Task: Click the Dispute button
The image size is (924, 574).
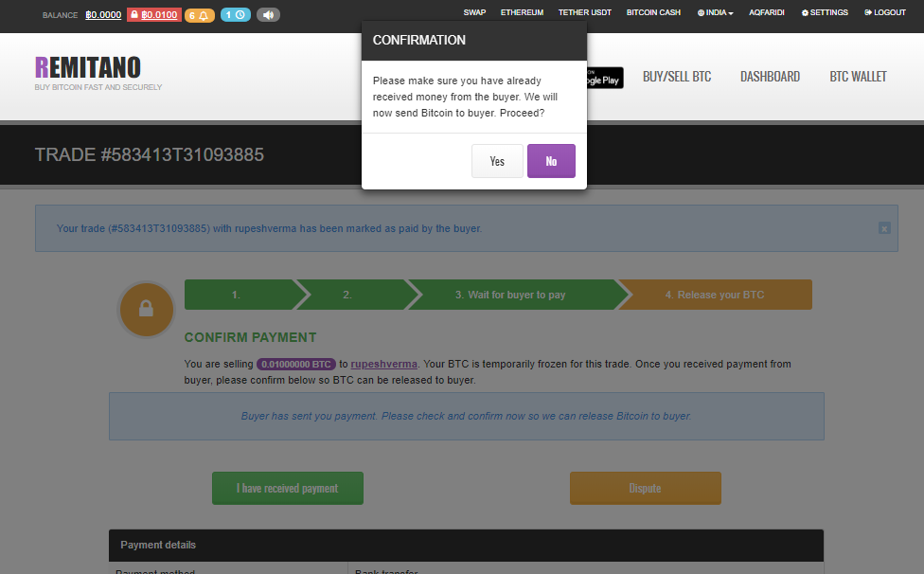Action: coord(646,488)
